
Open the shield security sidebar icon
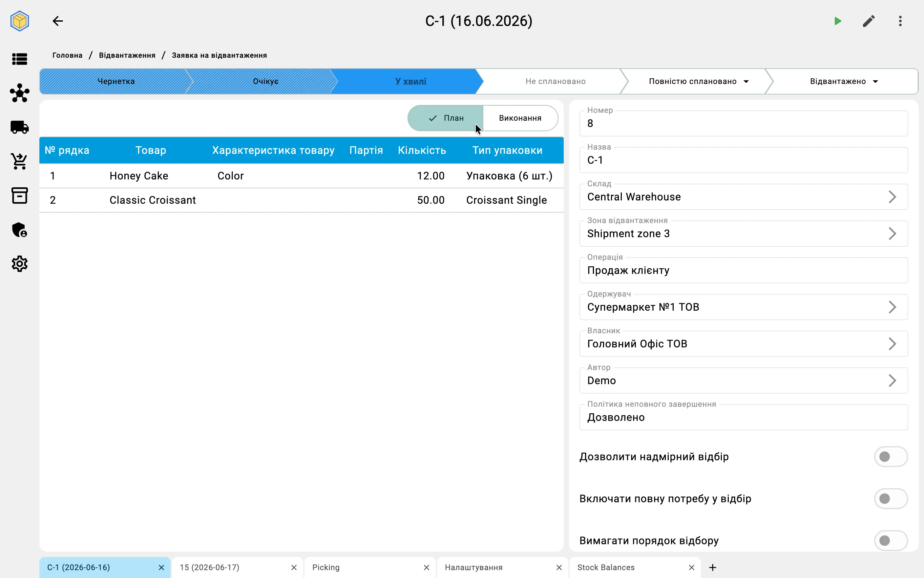[19, 230]
